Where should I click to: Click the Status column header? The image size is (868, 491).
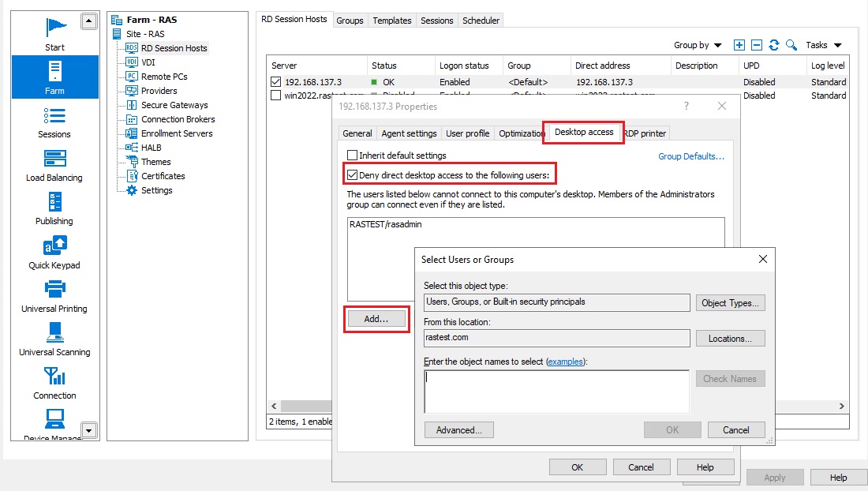tap(401, 66)
